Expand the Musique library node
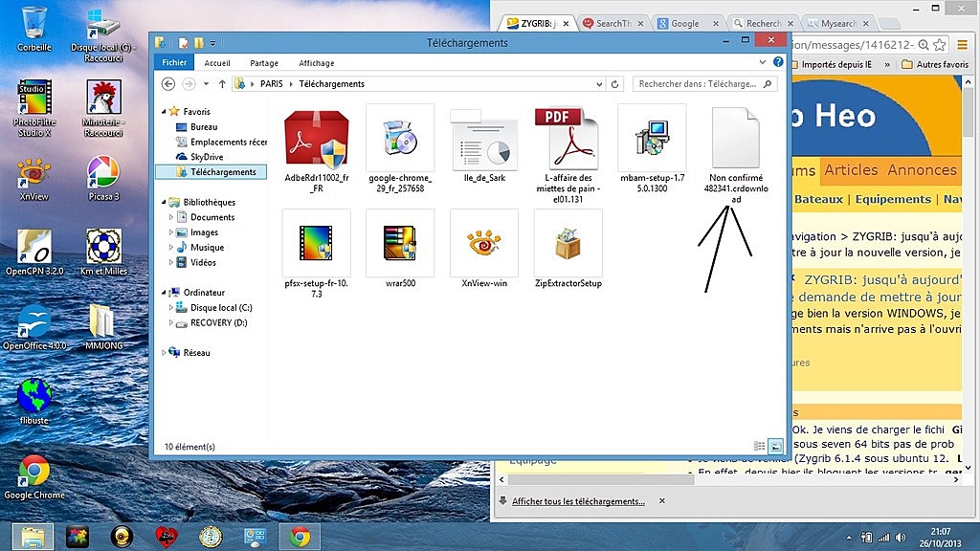The image size is (980, 551). click(170, 247)
